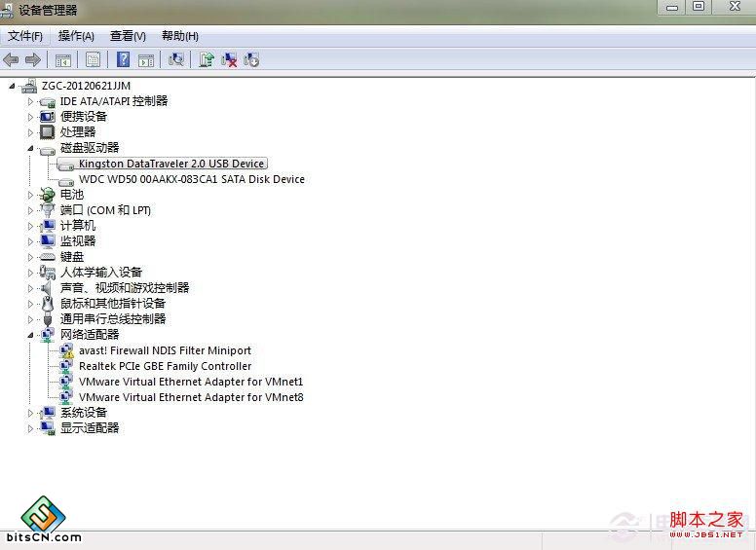Viewport: 756px width, 550px height.
Task: Expand the 电池 node
Action: 30,195
